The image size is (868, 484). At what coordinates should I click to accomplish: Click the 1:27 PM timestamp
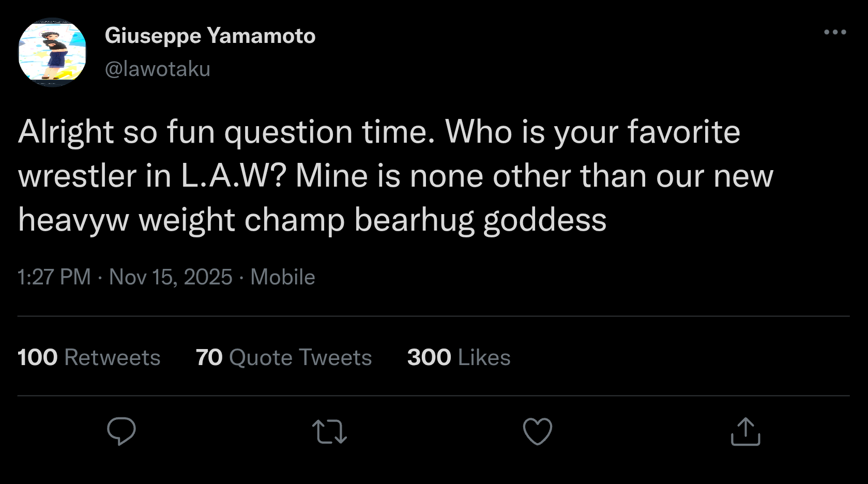click(54, 277)
